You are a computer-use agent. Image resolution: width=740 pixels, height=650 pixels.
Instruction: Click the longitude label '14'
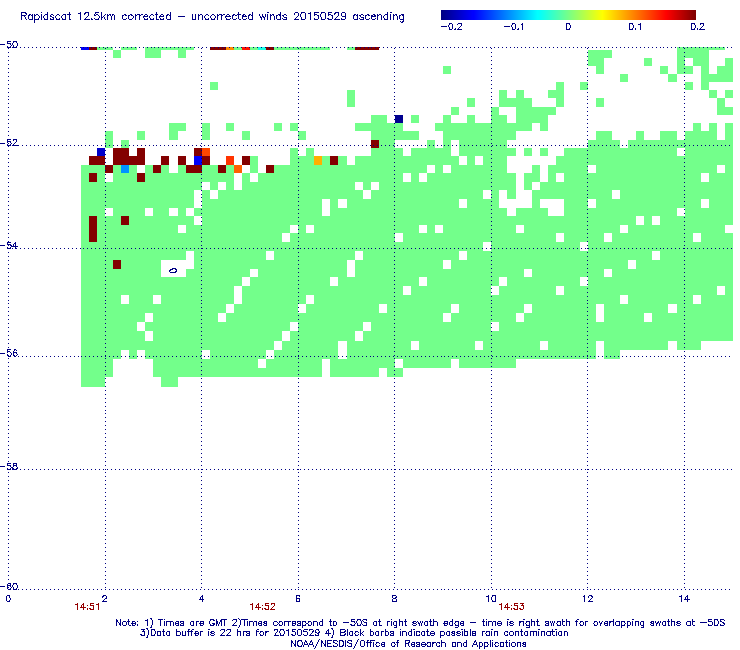click(684, 599)
